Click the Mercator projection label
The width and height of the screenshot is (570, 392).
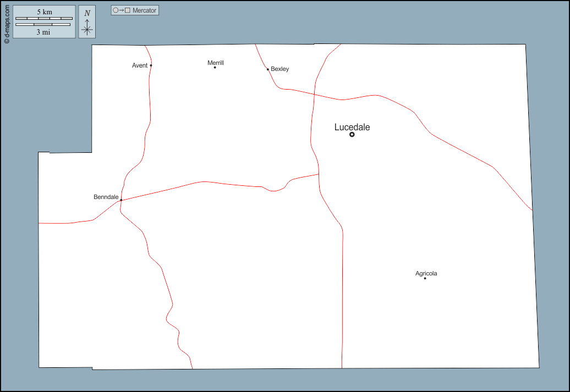[x=144, y=10]
